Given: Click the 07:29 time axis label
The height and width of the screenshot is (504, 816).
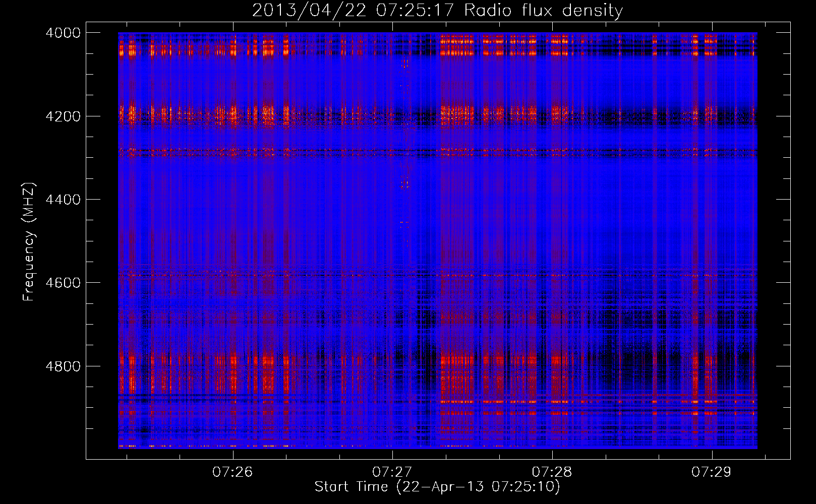Looking at the screenshot, I should [711, 472].
